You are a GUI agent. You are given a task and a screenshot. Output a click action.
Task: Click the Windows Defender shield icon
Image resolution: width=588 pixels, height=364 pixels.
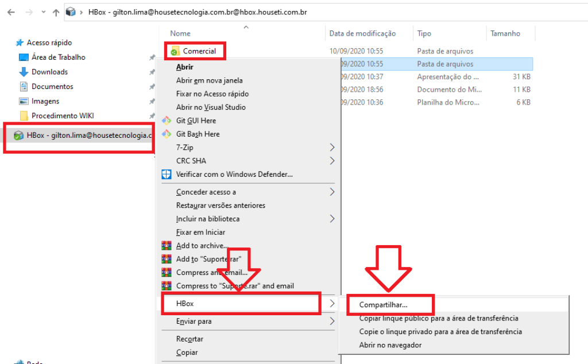167,175
